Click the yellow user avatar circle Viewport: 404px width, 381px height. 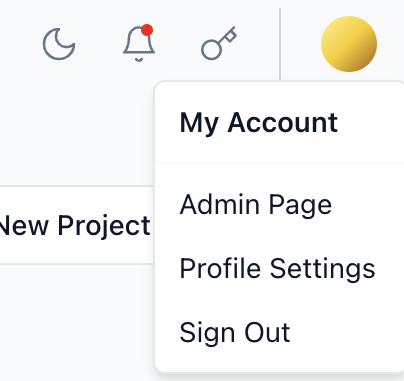click(349, 44)
